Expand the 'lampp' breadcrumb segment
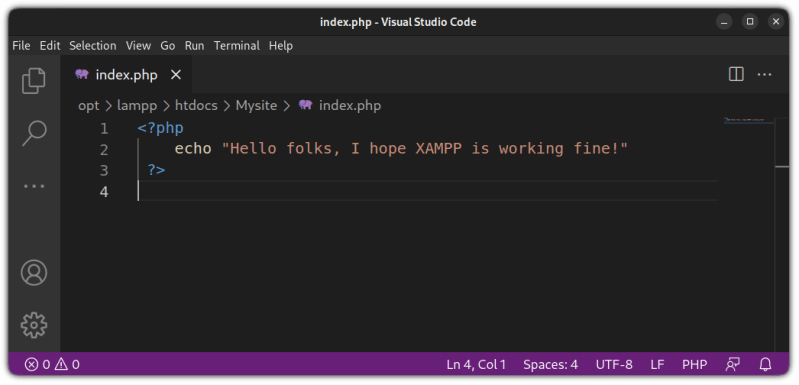The width and height of the screenshot is (799, 385). click(x=137, y=105)
